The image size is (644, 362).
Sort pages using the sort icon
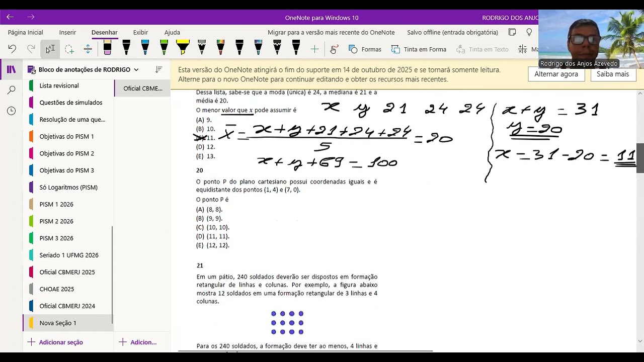tap(159, 69)
